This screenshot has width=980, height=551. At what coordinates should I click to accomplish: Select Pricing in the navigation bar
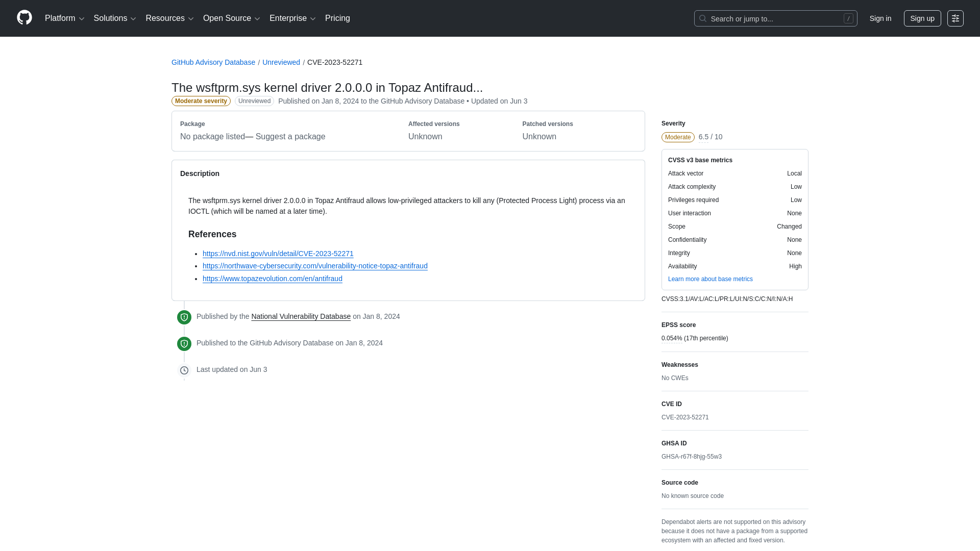(x=337, y=18)
